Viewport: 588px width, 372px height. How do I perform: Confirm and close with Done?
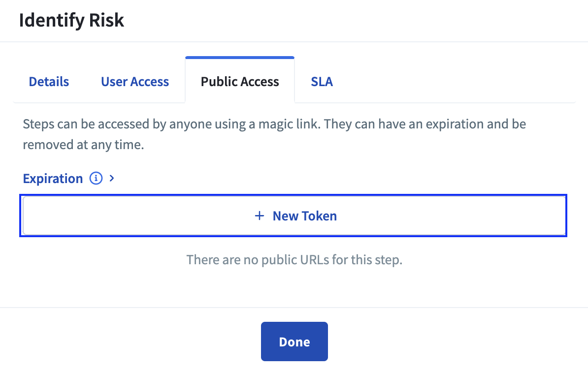click(x=294, y=341)
